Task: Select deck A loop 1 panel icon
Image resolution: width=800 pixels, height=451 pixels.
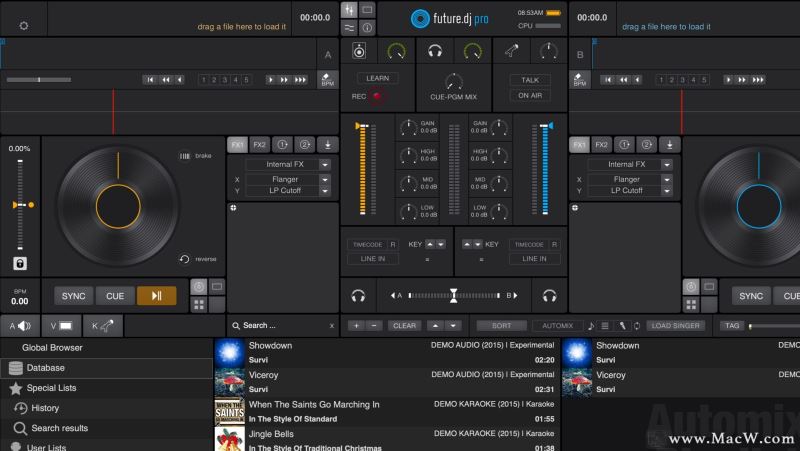Action: (282, 145)
